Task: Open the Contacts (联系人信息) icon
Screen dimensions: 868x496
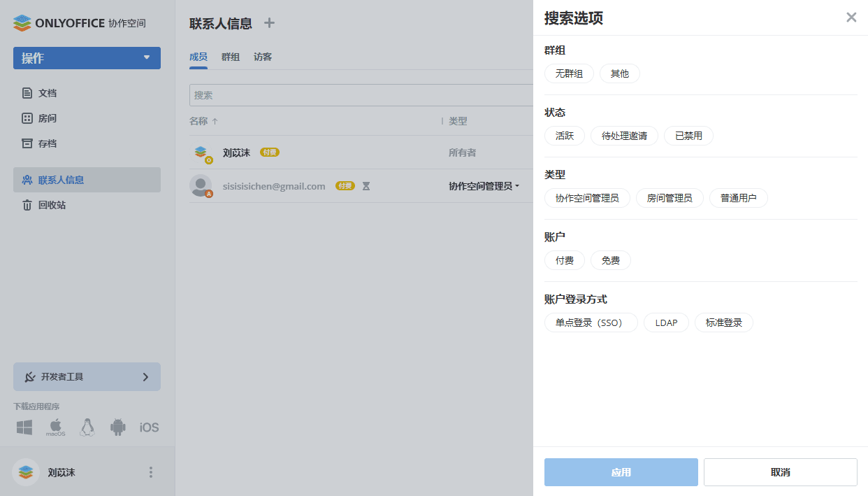Action: [27, 180]
